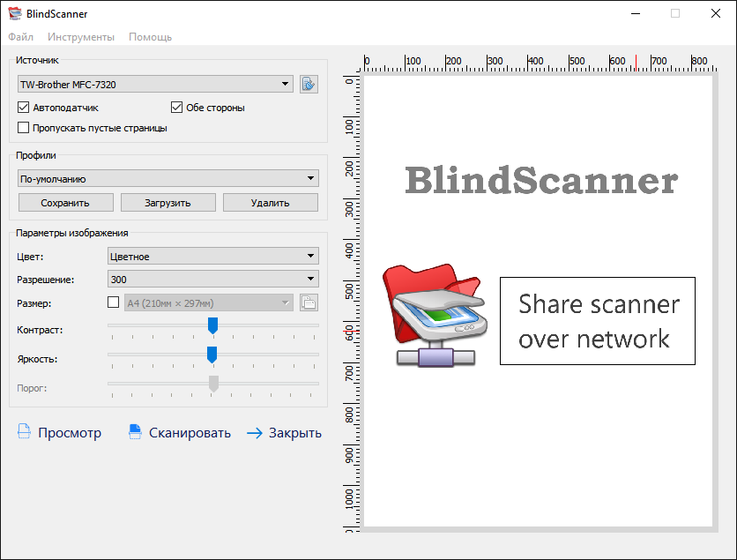Screen dimensions: 737x560
Task: Open scanner device settings icon beside source dropdown
Action: (309, 84)
